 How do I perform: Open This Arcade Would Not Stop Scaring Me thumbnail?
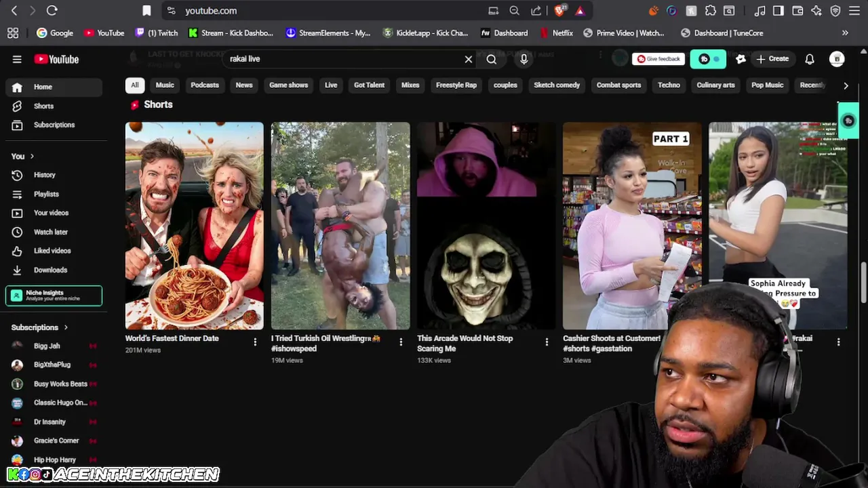tap(486, 226)
